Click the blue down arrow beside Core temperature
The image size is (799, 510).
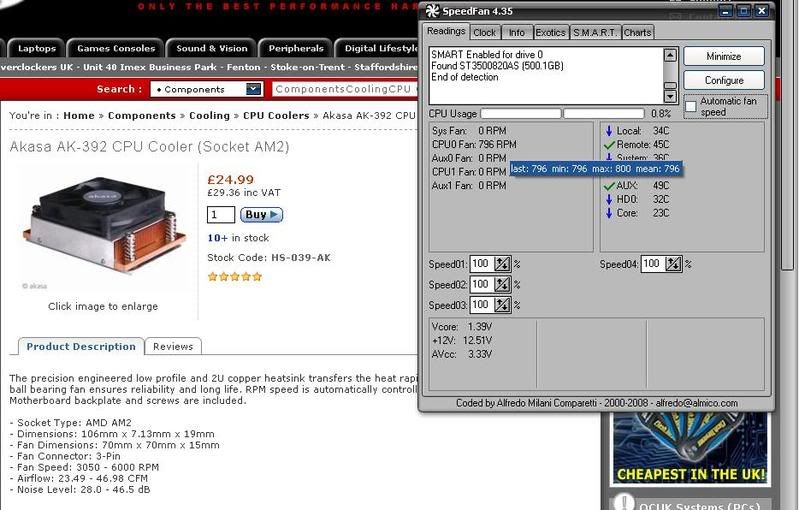click(x=608, y=213)
